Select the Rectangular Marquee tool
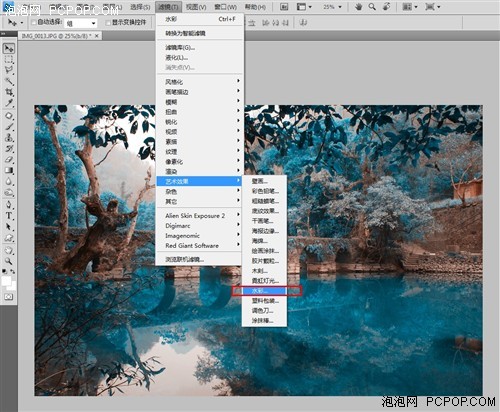The width and height of the screenshot is (500, 412). [9, 60]
